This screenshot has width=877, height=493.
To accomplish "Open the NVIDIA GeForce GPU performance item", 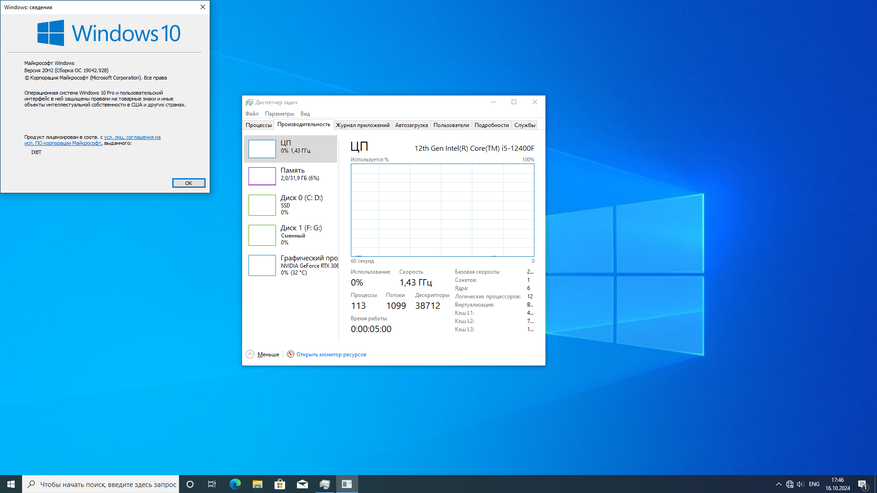I will coord(290,264).
